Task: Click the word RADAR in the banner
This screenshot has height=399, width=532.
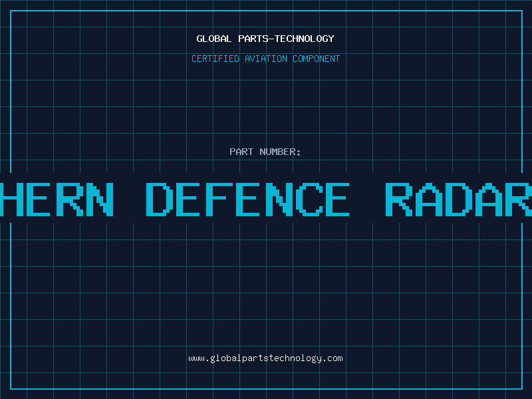Action: pos(459,199)
